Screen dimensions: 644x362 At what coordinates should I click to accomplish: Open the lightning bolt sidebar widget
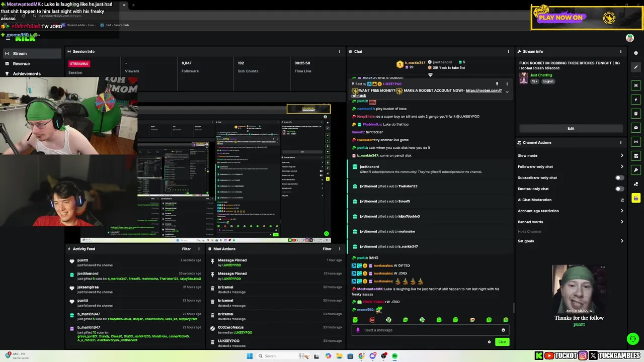coord(636,100)
